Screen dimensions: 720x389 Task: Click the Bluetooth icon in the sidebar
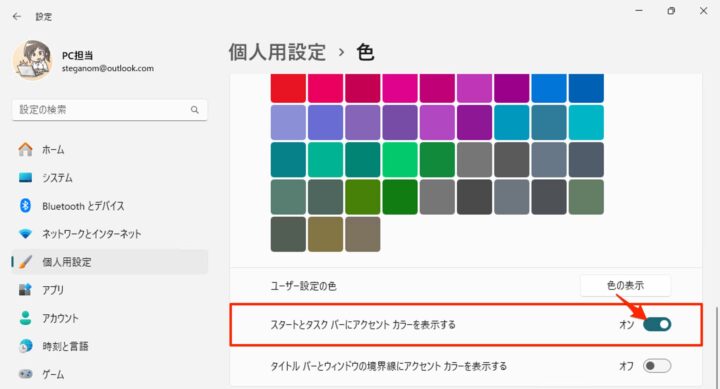(x=25, y=206)
